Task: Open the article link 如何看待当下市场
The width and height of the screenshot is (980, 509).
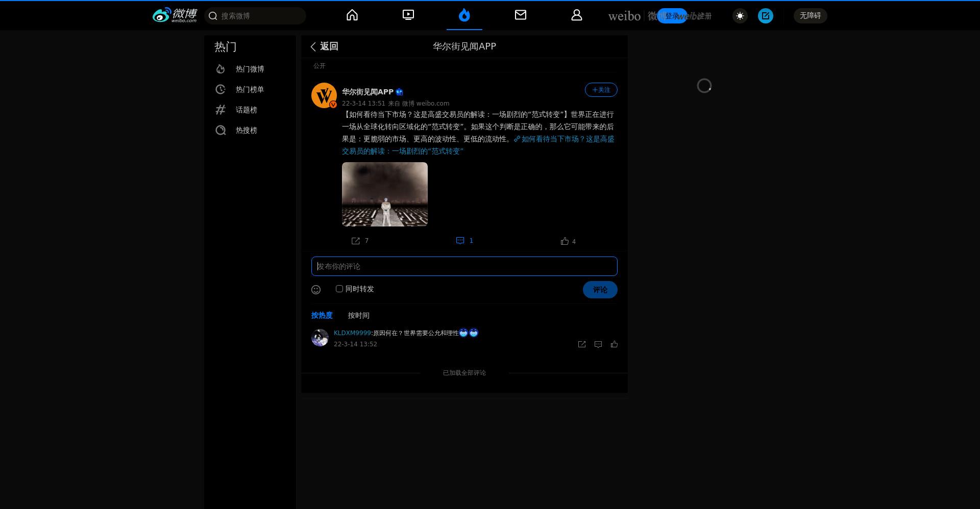Action: (x=478, y=145)
